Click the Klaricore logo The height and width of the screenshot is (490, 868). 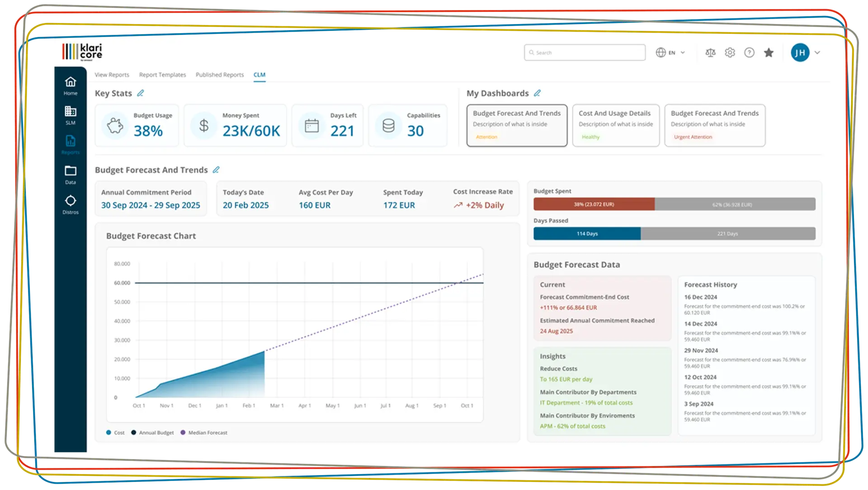(82, 52)
